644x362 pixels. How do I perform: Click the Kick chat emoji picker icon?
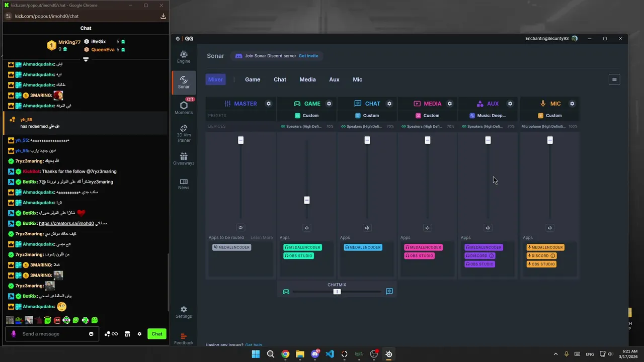click(91, 334)
